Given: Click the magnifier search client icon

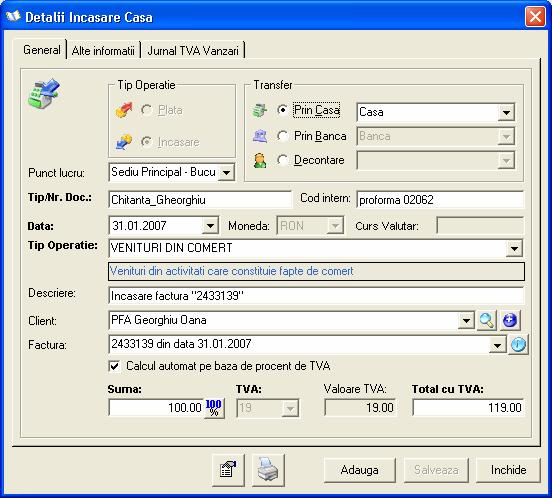Looking at the screenshot, I should point(487,320).
